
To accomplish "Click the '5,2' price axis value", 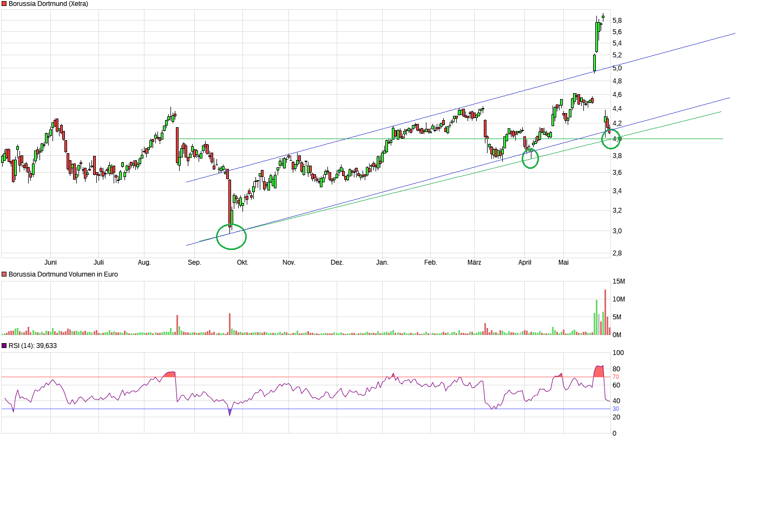I will pyautogui.click(x=617, y=55).
